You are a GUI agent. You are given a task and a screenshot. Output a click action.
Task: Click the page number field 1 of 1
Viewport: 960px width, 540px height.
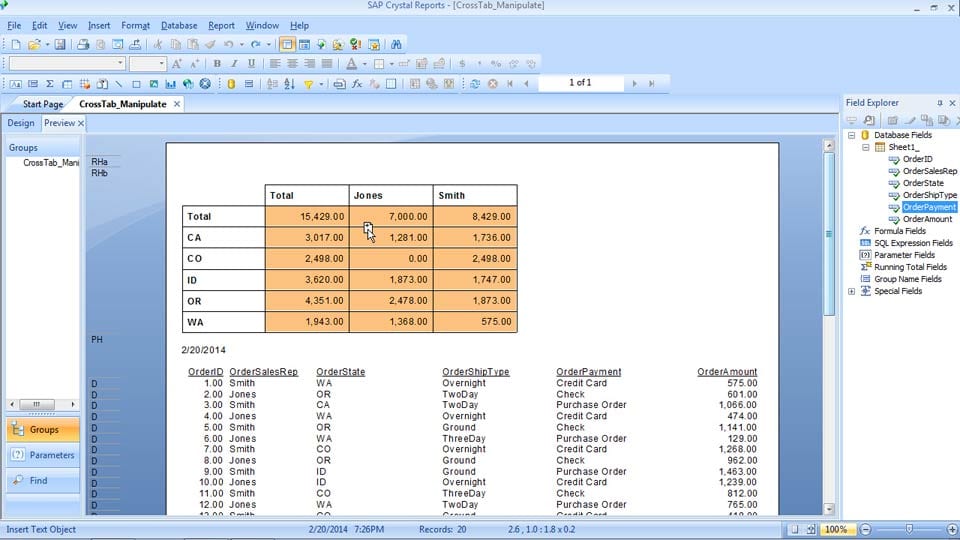pos(580,83)
